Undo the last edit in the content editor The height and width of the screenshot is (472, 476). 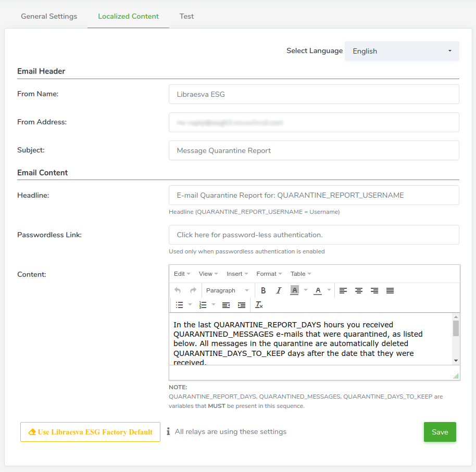tap(178, 290)
